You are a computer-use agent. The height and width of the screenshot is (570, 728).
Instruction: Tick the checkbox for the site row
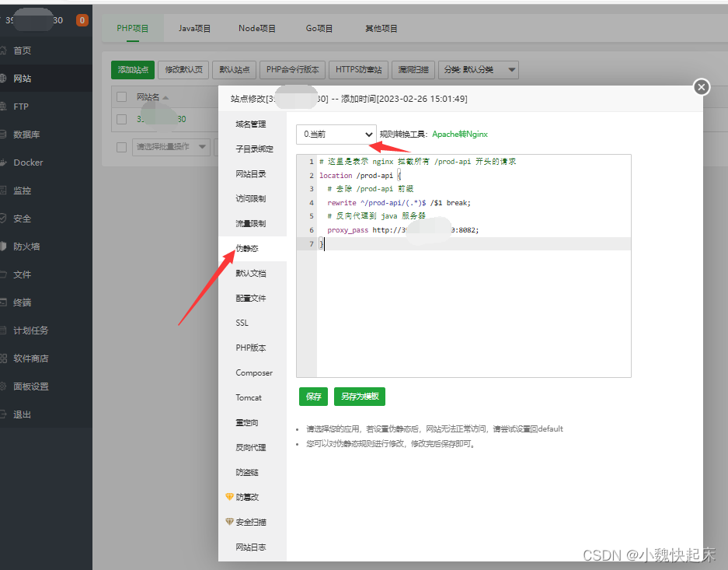[122, 119]
